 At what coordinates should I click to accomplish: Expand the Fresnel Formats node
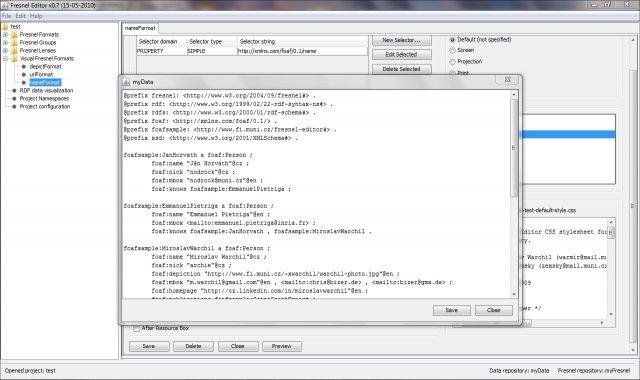coord(5,35)
